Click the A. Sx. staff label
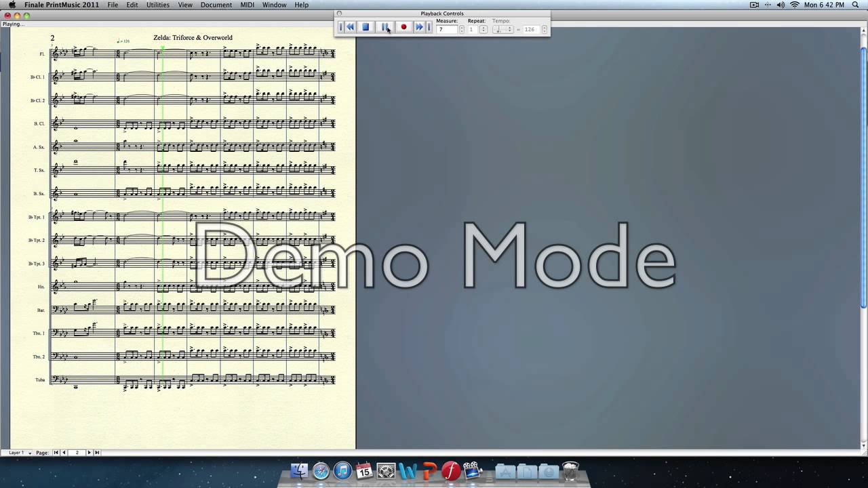868x488 pixels. (39, 147)
